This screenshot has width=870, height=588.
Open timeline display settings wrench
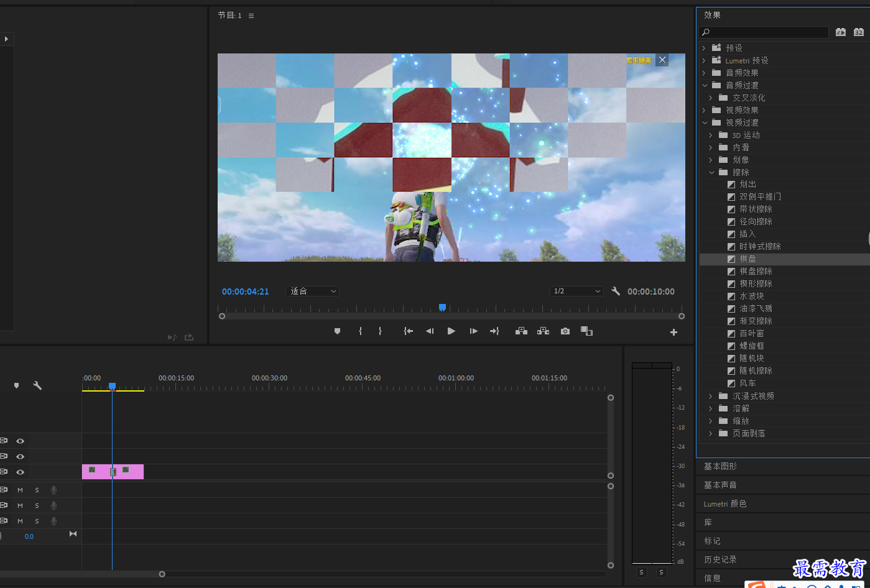(x=37, y=385)
